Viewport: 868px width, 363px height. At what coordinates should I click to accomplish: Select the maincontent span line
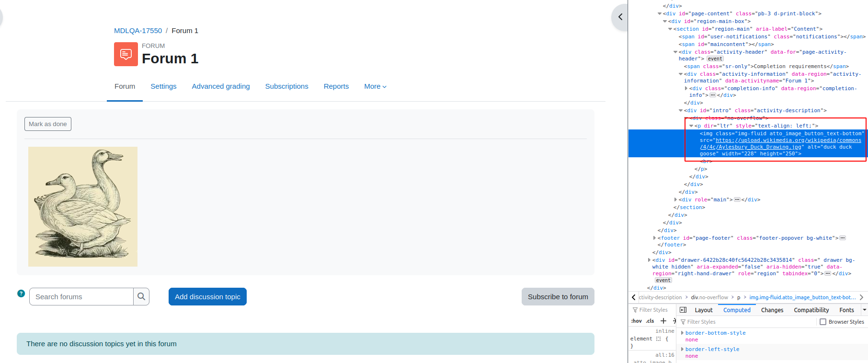[x=726, y=44]
